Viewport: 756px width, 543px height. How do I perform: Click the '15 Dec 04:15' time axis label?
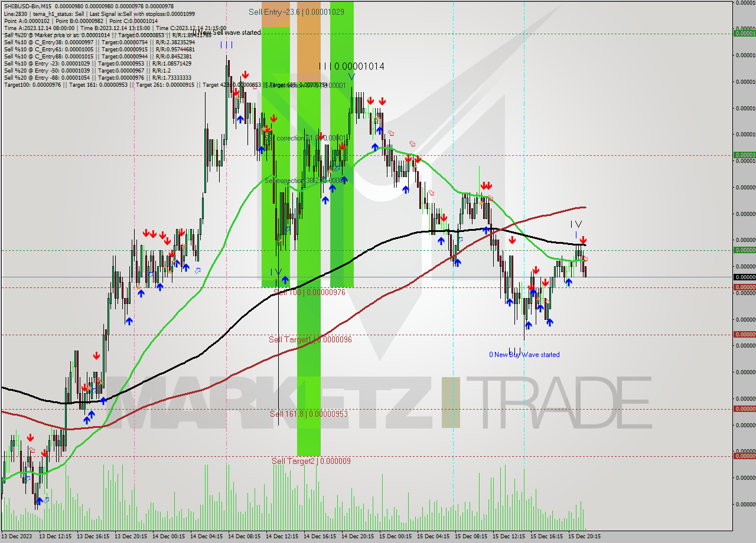pos(433,537)
